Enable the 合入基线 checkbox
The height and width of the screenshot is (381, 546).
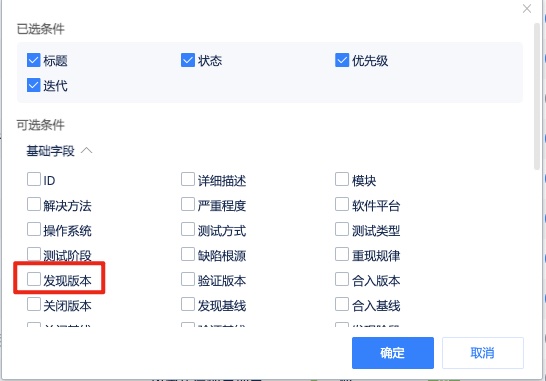[342, 304]
